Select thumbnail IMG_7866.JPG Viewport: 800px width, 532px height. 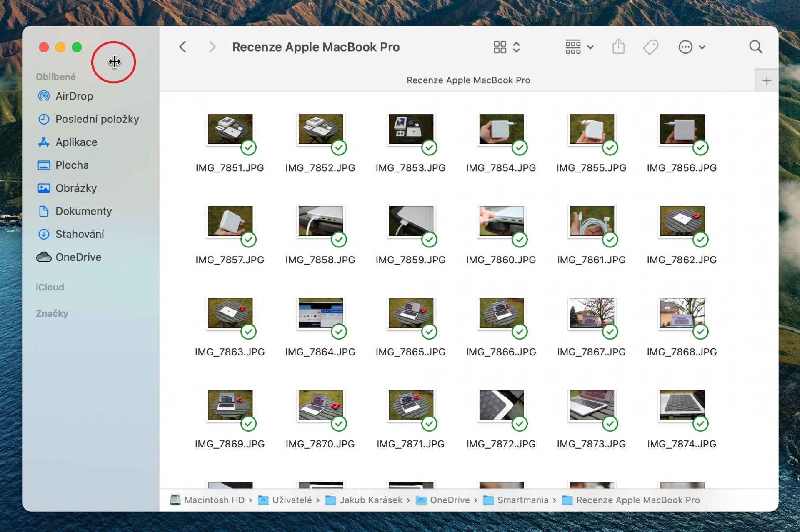(x=501, y=313)
